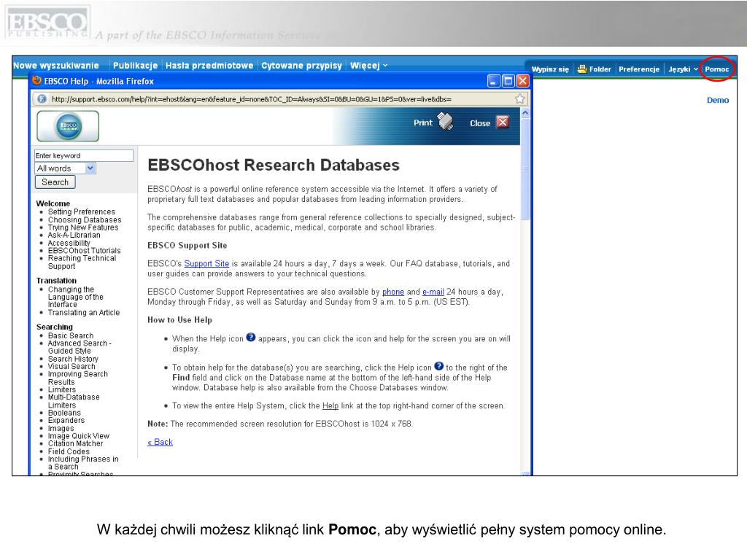Open Search History help topic
747x560 pixels.
(73, 359)
